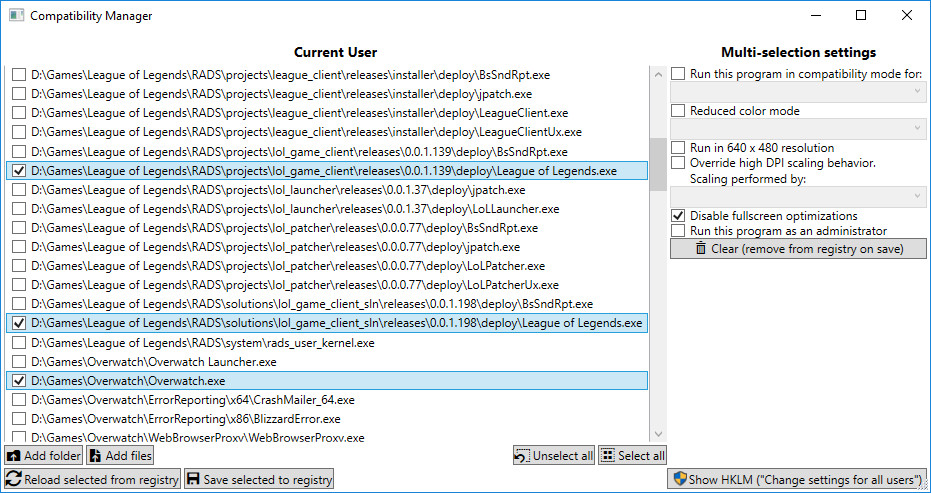The height and width of the screenshot is (493, 931).
Task: Select lol_launcher 0.0.1.37 jpatch.exe row
Action: point(327,190)
